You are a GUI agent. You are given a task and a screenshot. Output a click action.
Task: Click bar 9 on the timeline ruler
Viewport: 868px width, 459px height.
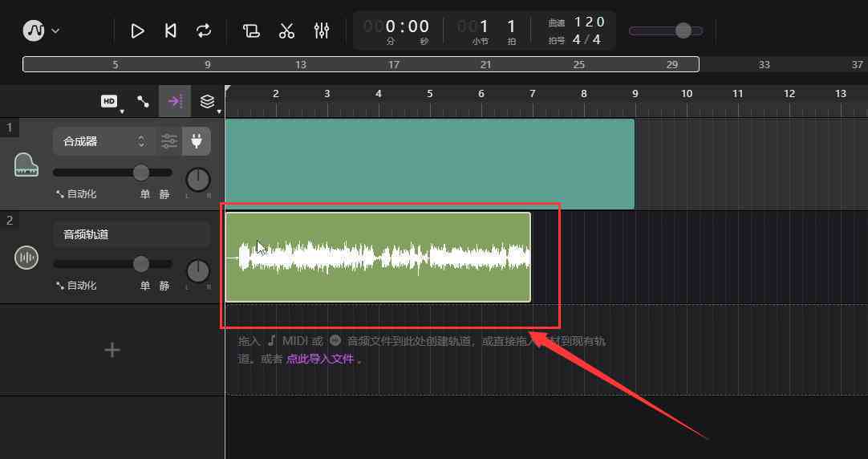[635, 94]
